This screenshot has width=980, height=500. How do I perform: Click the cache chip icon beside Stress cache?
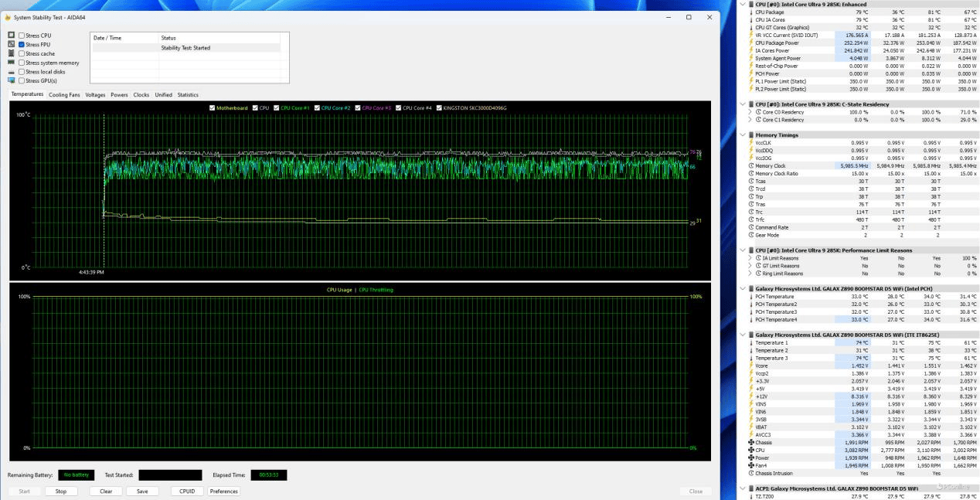click(11, 54)
